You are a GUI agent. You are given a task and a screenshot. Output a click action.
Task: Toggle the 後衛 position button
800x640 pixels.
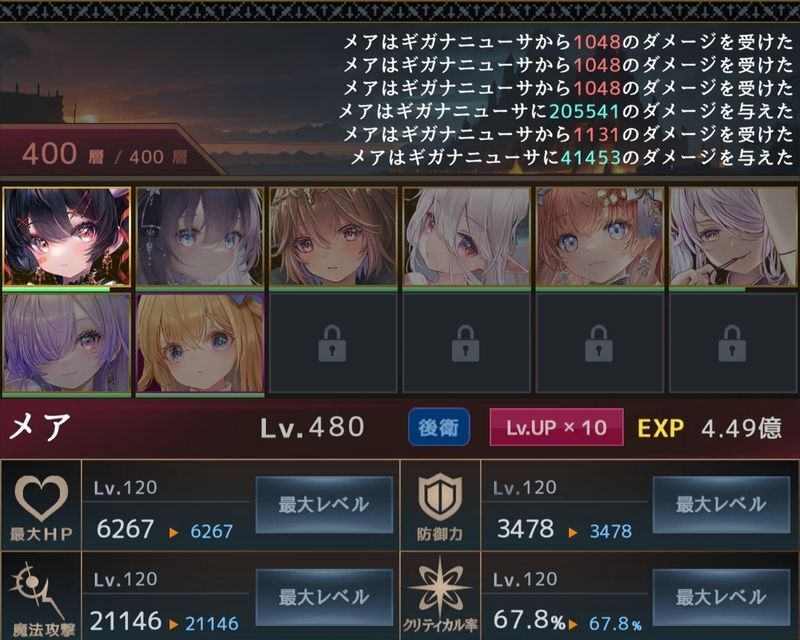pyautogui.click(x=439, y=427)
